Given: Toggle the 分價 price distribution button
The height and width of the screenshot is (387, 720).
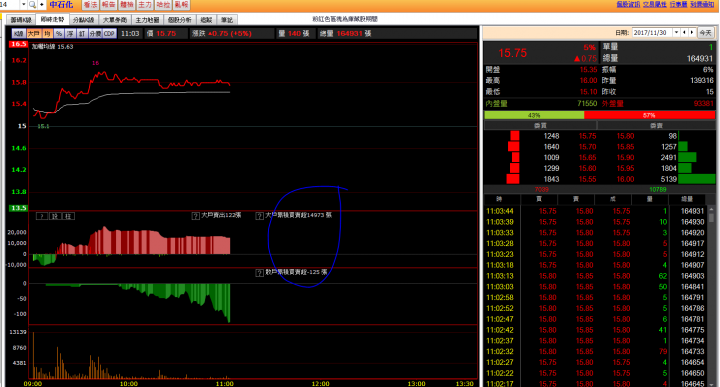Looking at the screenshot, I should [95, 34].
